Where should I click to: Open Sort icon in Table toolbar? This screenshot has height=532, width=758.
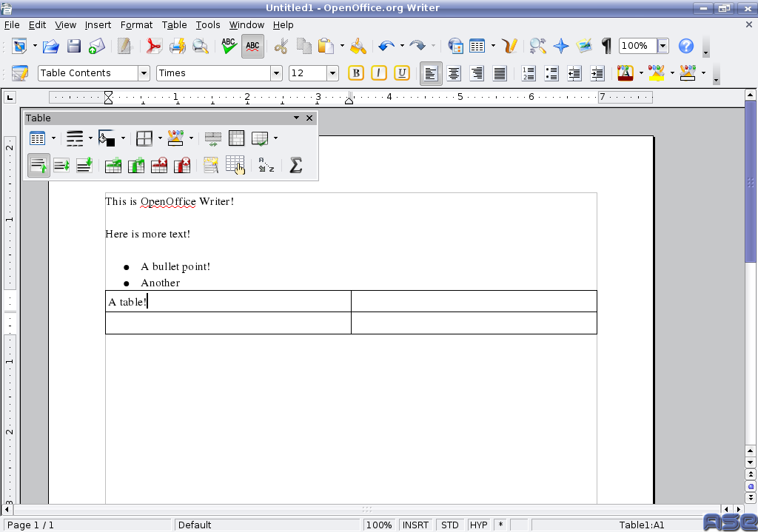pyautogui.click(x=266, y=166)
